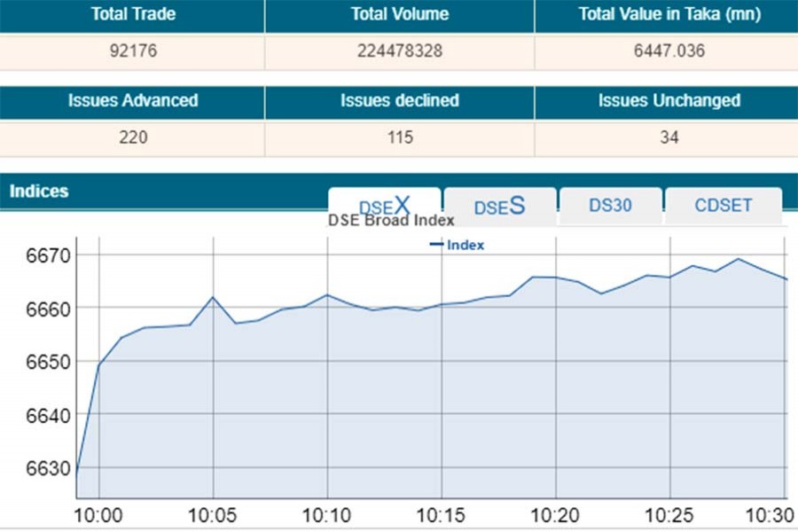This screenshot has height=532, width=798.
Task: Open the DSES index tab
Action: [499, 206]
